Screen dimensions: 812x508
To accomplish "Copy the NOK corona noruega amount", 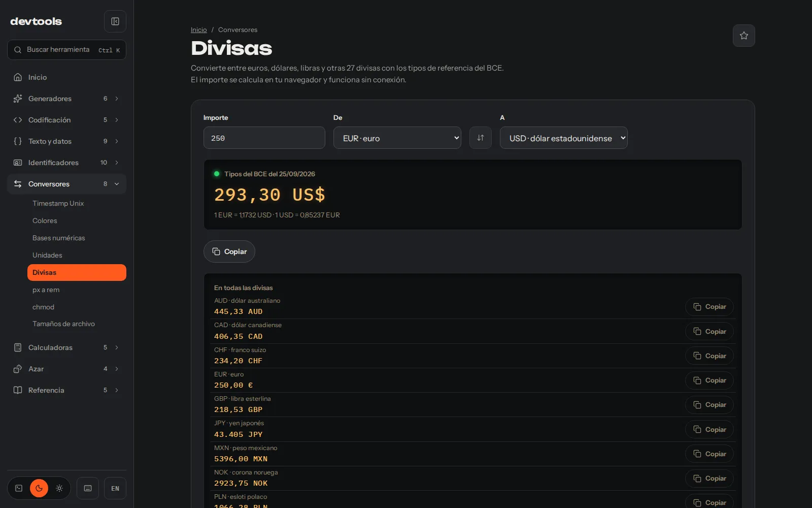I will coord(709,479).
